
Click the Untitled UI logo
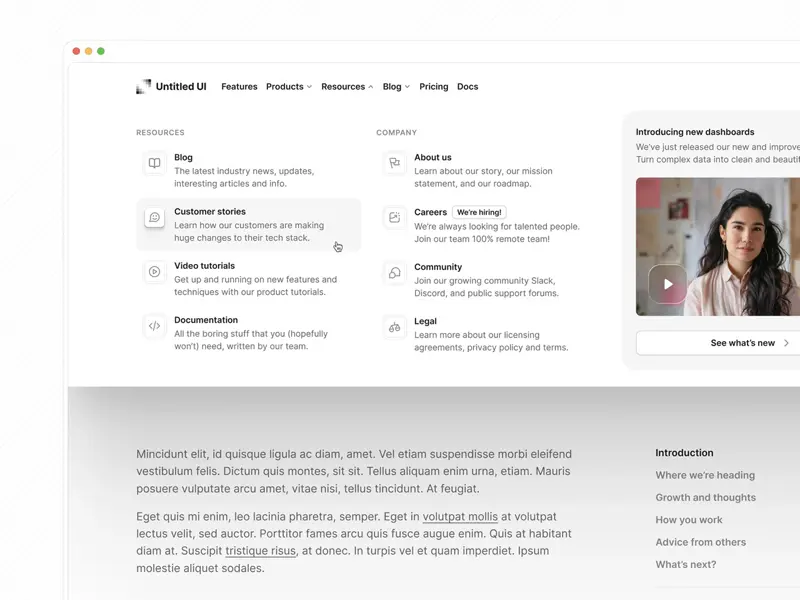click(x=172, y=86)
